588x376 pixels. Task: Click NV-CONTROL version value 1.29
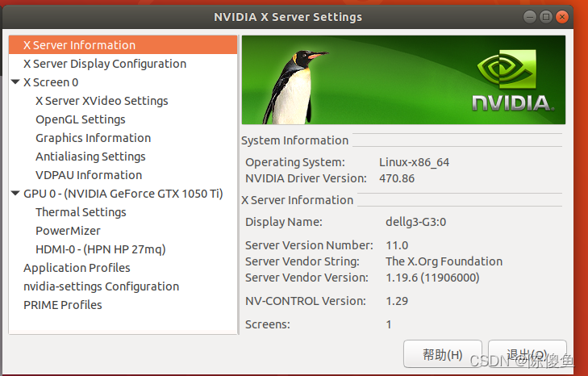pyautogui.click(x=397, y=301)
